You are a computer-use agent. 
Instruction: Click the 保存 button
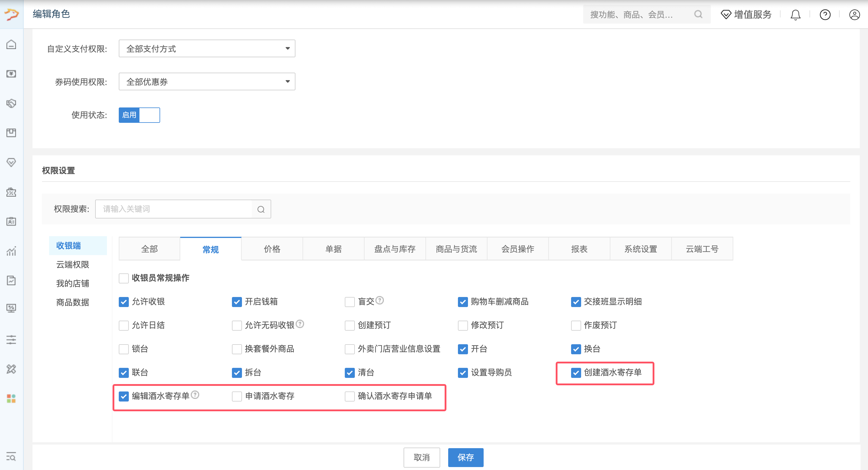[x=466, y=457]
